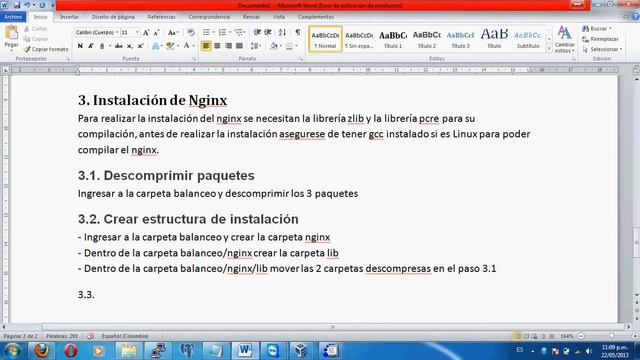The image size is (640, 360).
Task: Expand the styles gallery more arrow
Action: (x=549, y=49)
